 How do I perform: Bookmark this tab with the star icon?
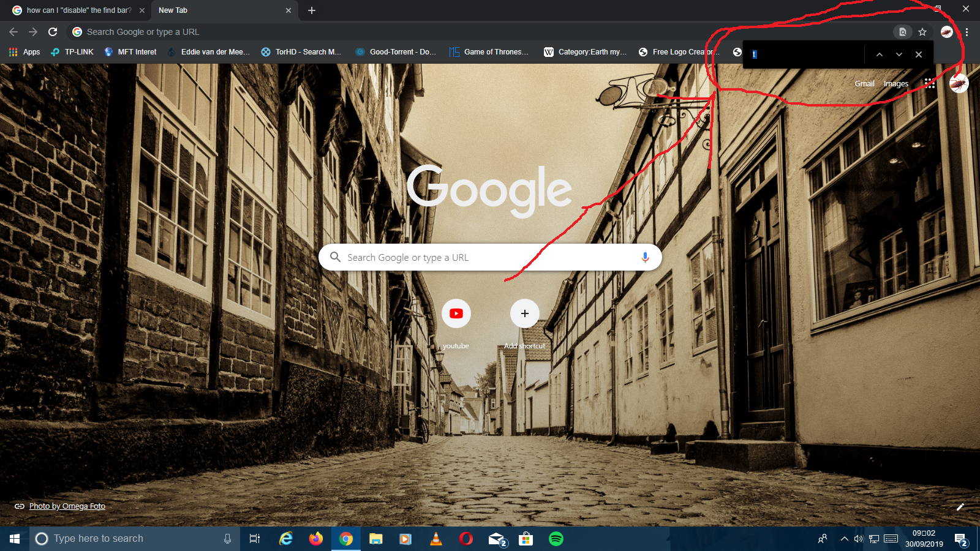click(x=922, y=32)
